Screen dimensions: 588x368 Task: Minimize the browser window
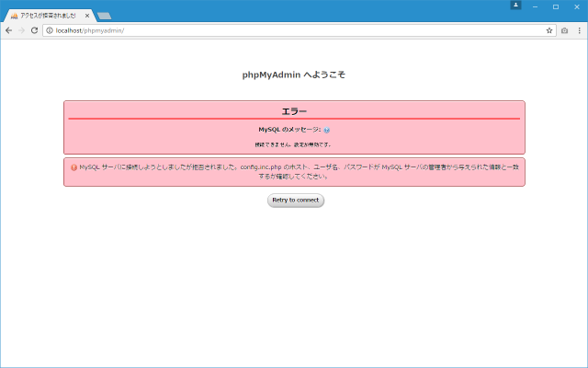[535, 6]
